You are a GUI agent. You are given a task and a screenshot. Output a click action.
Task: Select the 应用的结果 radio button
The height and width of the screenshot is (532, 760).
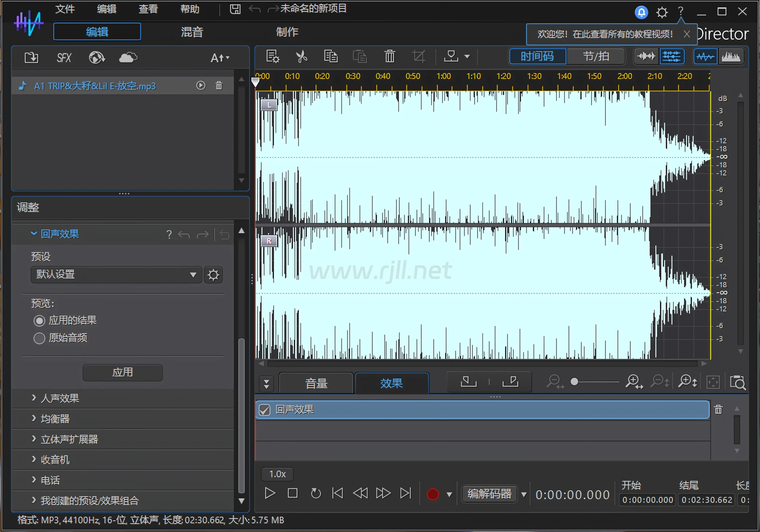click(x=39, y=321)
